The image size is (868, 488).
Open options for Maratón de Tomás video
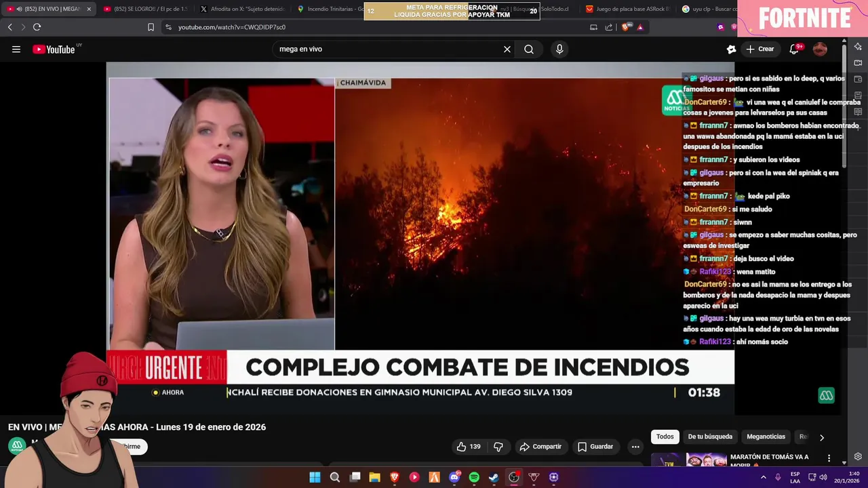click(829, 459)
